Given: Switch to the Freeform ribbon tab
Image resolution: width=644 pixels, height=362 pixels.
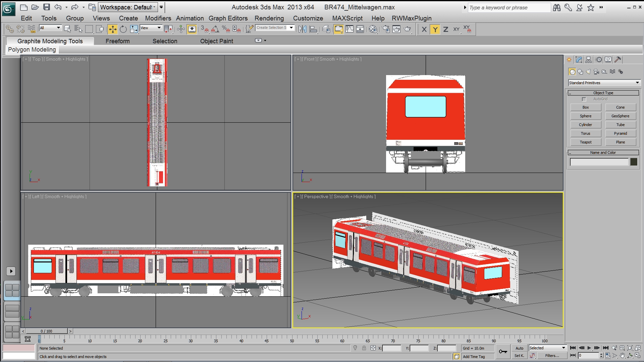Looking at the screenshot, I should (117, 41).
